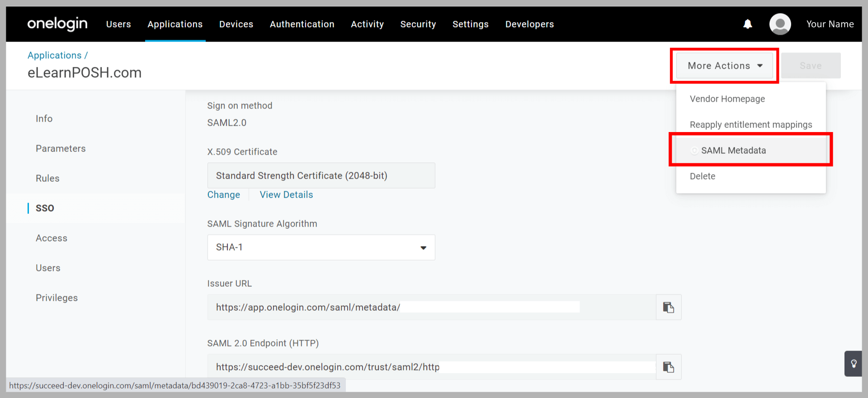This screenshot has height=398, width=868.
Task: Click the lightbulb help icon
Action: click(x=854, y=364)
